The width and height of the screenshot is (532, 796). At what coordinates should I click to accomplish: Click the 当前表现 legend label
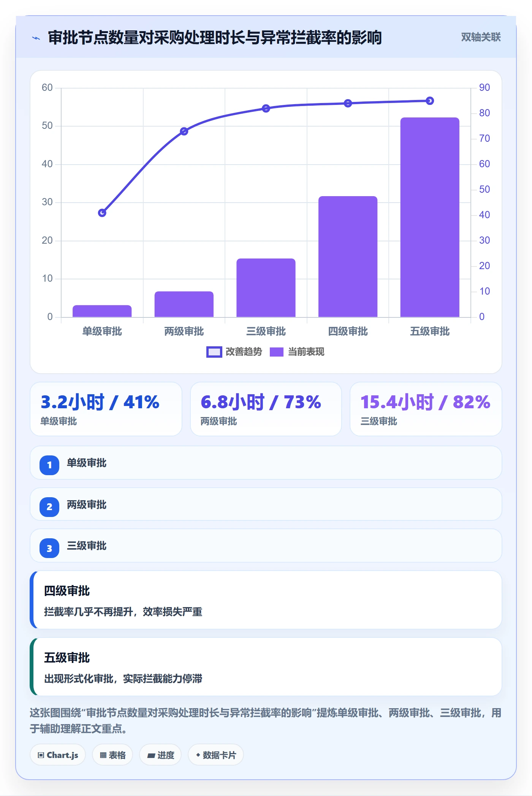306,352
